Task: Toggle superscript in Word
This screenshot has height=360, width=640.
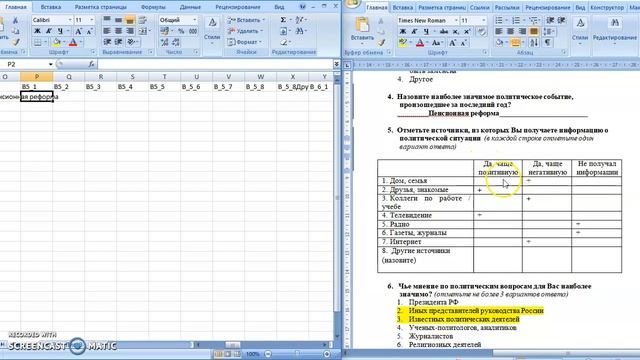Action: (x=467, y=31)
